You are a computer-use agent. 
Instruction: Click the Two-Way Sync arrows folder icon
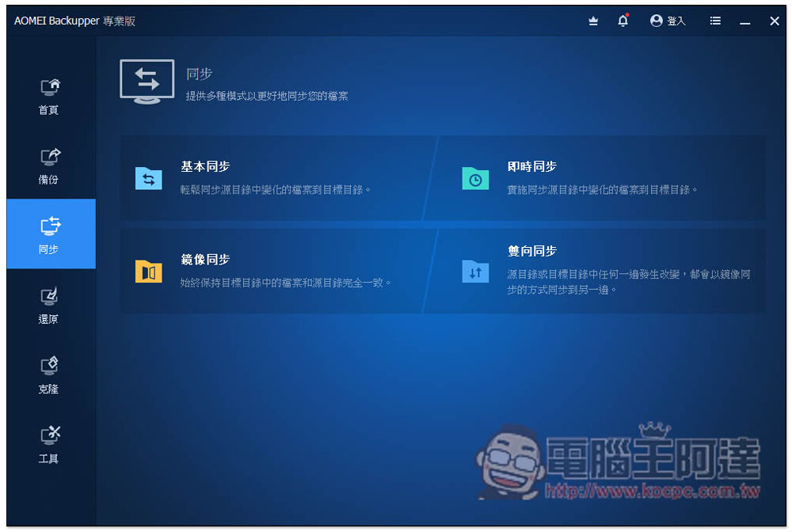(475, 272)
